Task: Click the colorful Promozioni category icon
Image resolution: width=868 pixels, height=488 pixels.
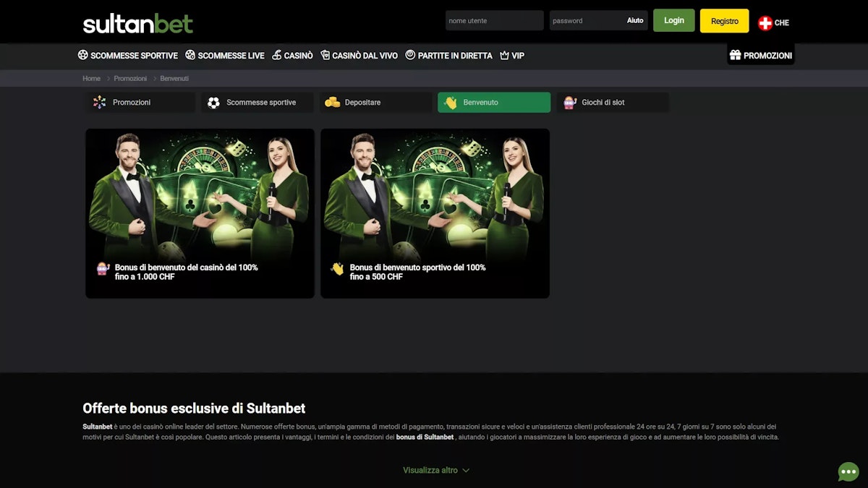Action: coord(100,103)
